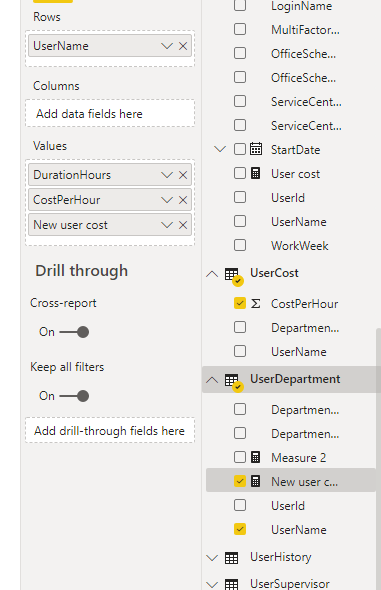Image resolution: width=381 pixels, height=590 pixels.
Task: Open DurationHours field dropdown
Action: (x=167, y=175)
